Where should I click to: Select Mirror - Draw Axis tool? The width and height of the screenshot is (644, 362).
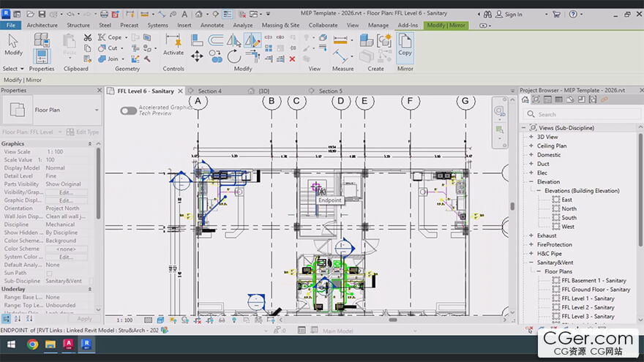(x=253, y=40)
